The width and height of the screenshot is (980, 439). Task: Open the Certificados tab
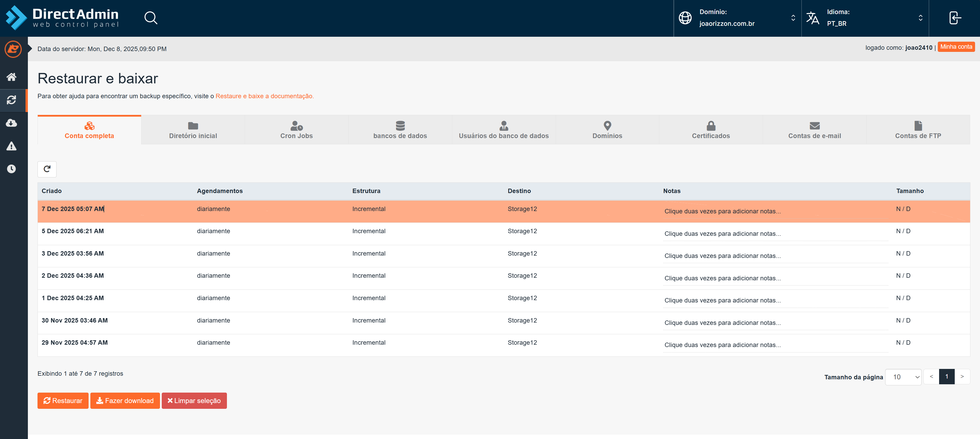710,130
